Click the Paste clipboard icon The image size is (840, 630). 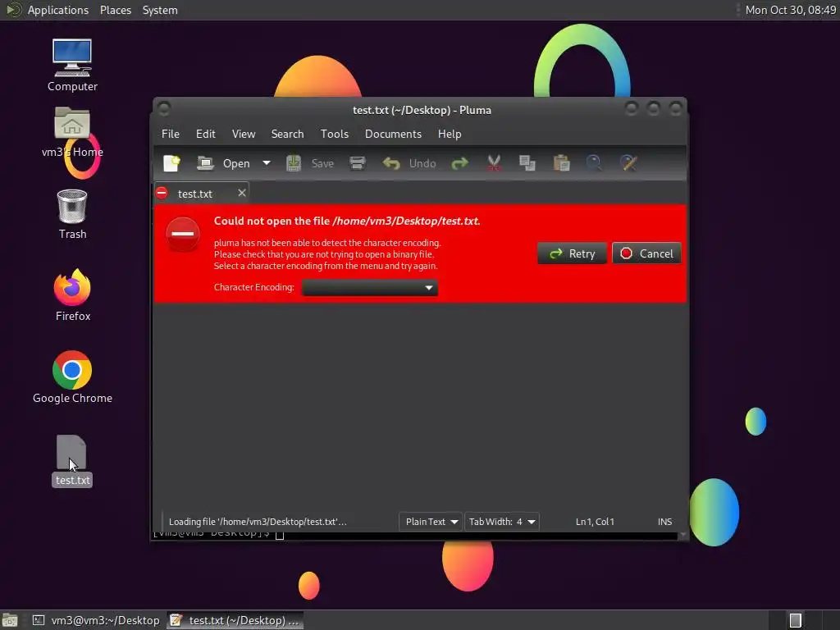click(x=561, y=163)
